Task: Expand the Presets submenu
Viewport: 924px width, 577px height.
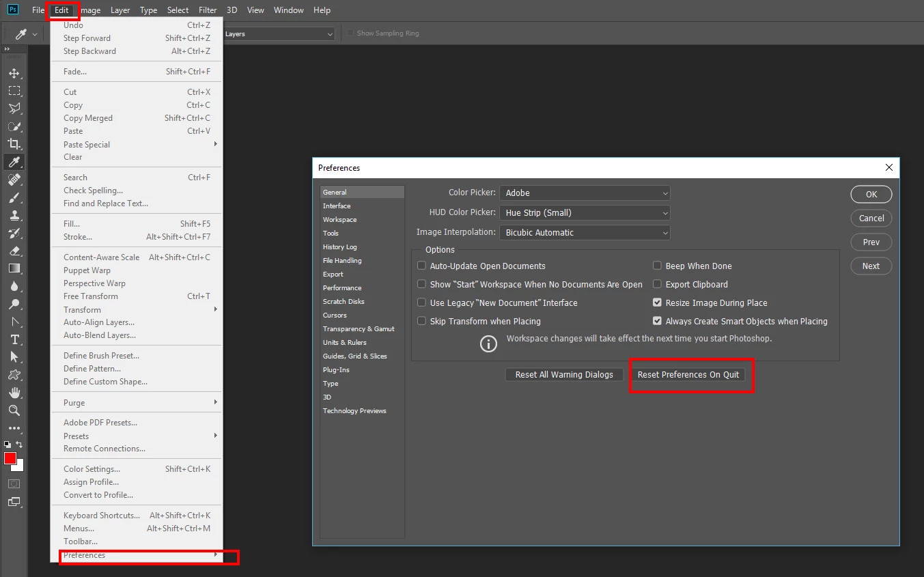Action: point(137,436)
